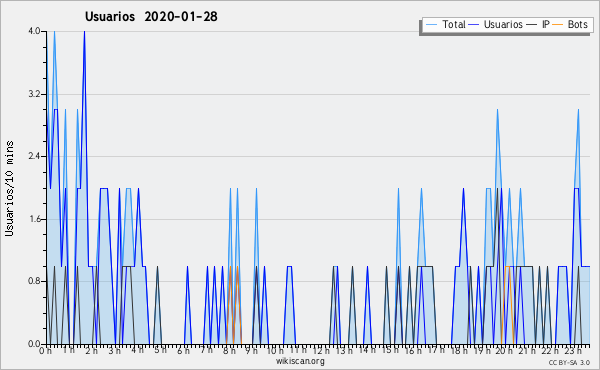Click the y-axis label 'Usuarios/10 mins'

pyautogui.click(x=9, y=189)
